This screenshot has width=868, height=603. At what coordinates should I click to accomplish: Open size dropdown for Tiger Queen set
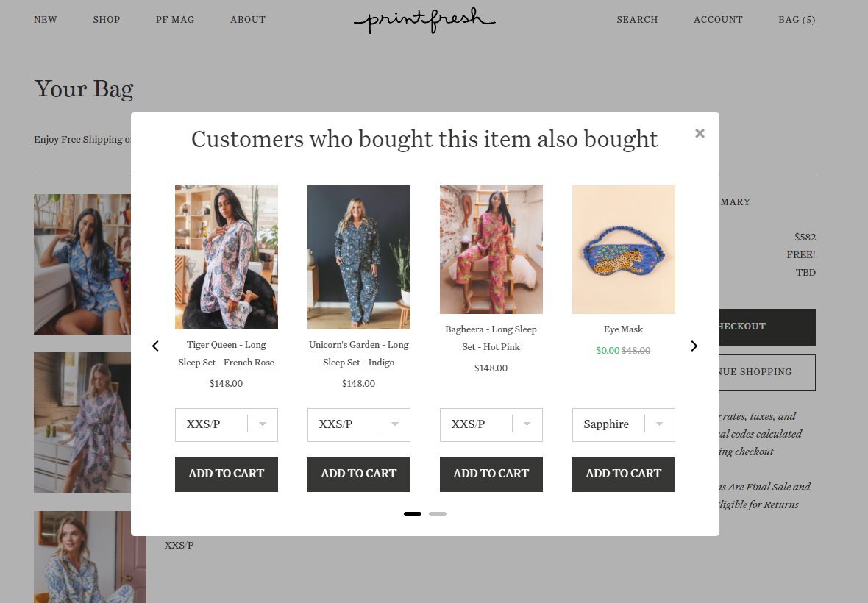[227, 425]
